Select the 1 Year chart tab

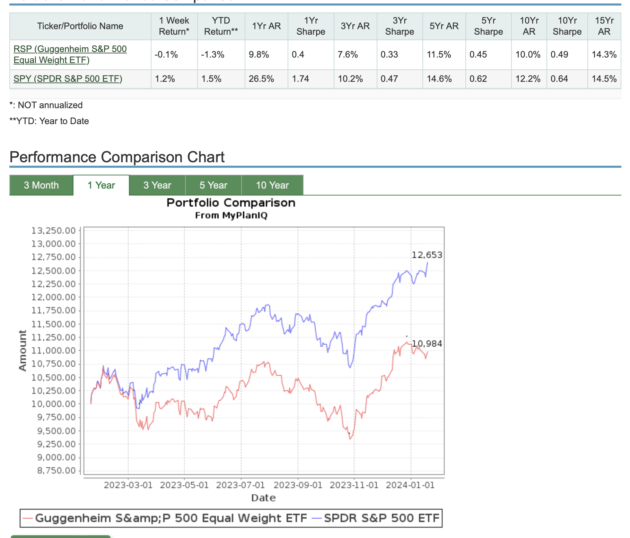click(x=101, y=185)
